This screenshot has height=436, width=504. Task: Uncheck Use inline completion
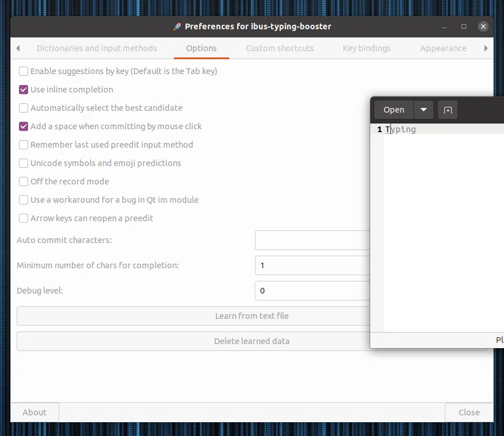24,90
